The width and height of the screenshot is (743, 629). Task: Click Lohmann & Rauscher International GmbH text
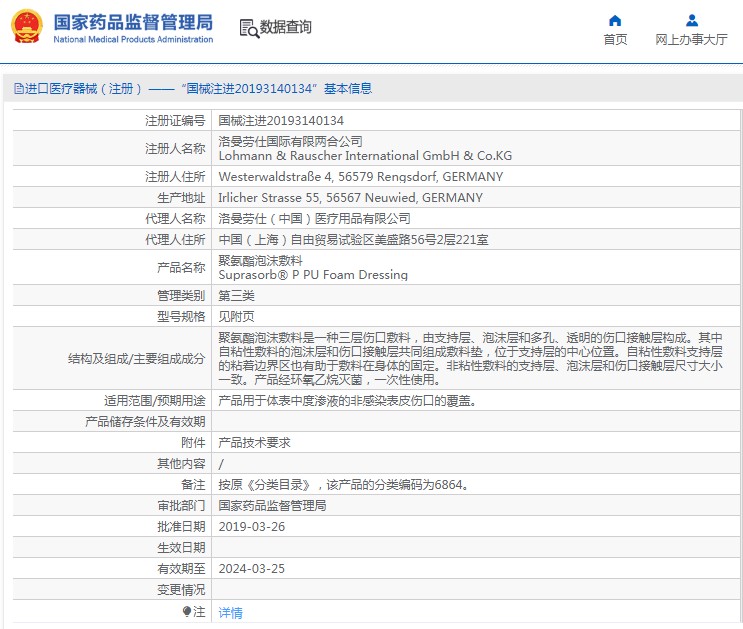click(x=365, y=155)
